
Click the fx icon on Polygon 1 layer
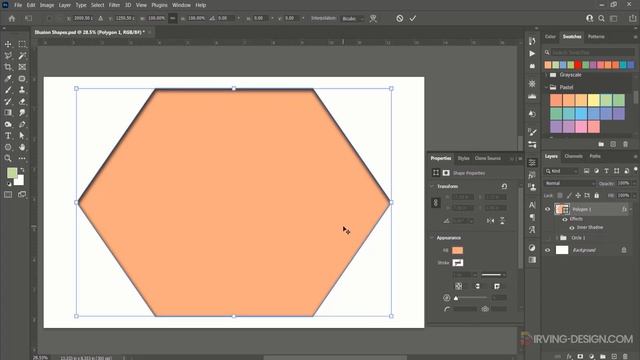(x=624, y=209)
